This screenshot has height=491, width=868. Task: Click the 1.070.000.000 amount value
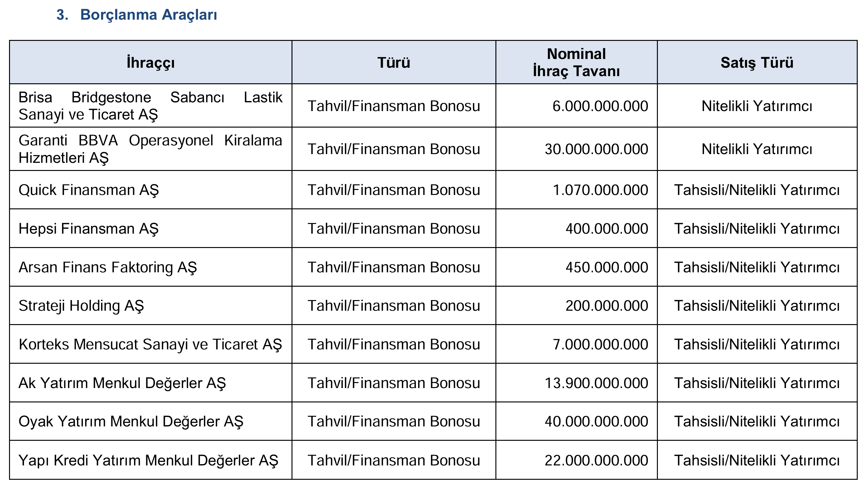(x=600, y=190)
